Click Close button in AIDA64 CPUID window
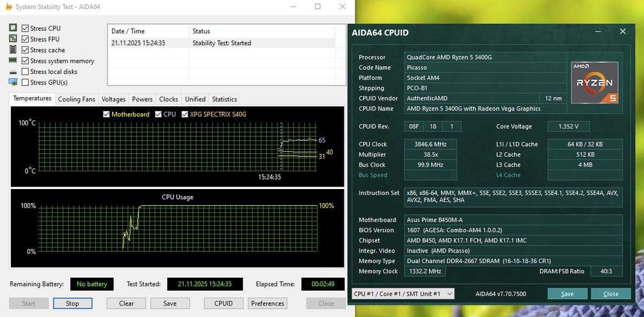Viewport: 644px width, 317px height. point(611,294)
